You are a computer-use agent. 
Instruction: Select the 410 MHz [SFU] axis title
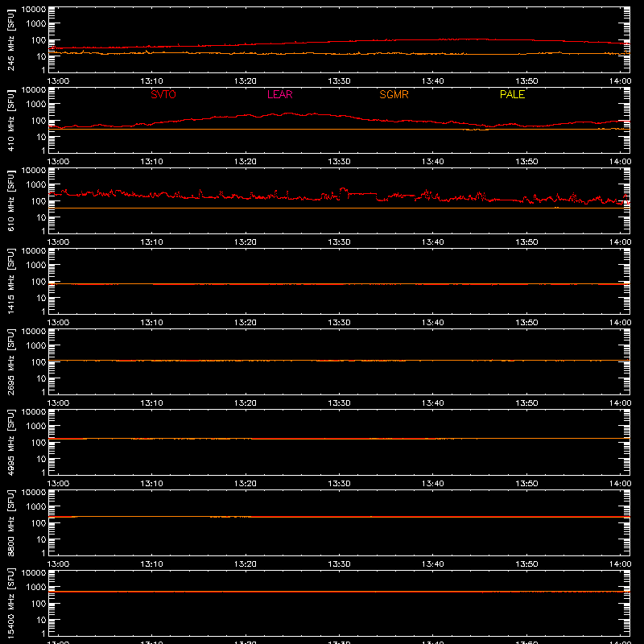10,120
